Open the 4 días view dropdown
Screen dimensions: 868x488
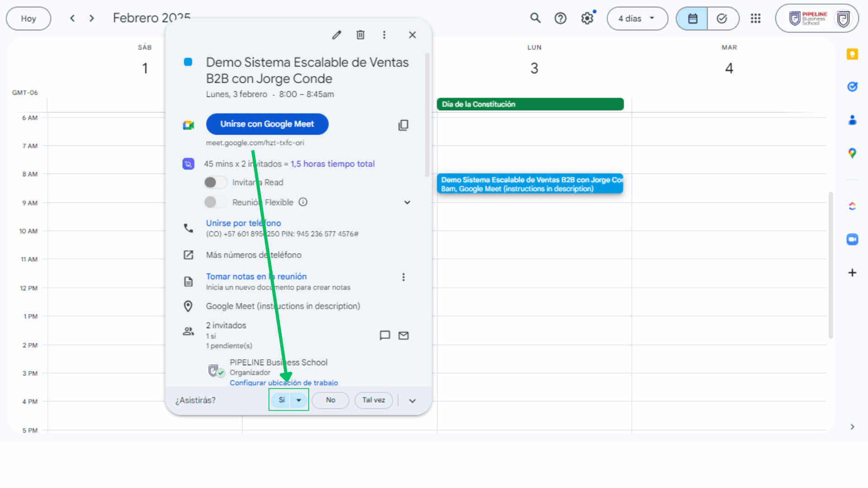(637, 19)
